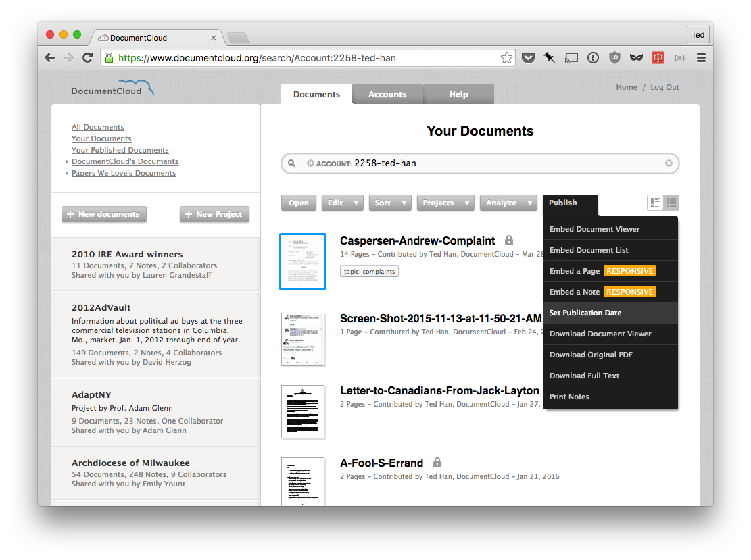Switch to the Documents tab
The image size is (751, 560).
tap(316, 95)
